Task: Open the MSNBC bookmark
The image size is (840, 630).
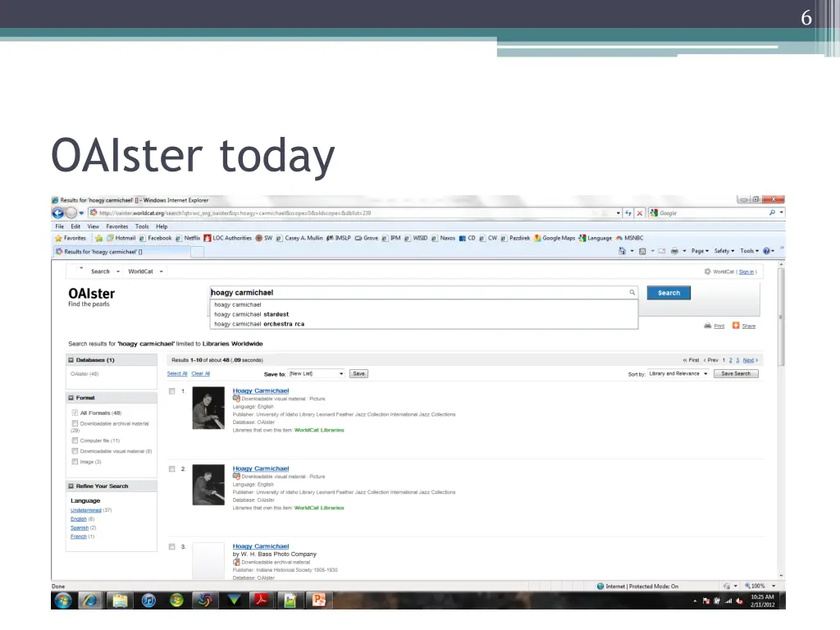Action: 629,238
